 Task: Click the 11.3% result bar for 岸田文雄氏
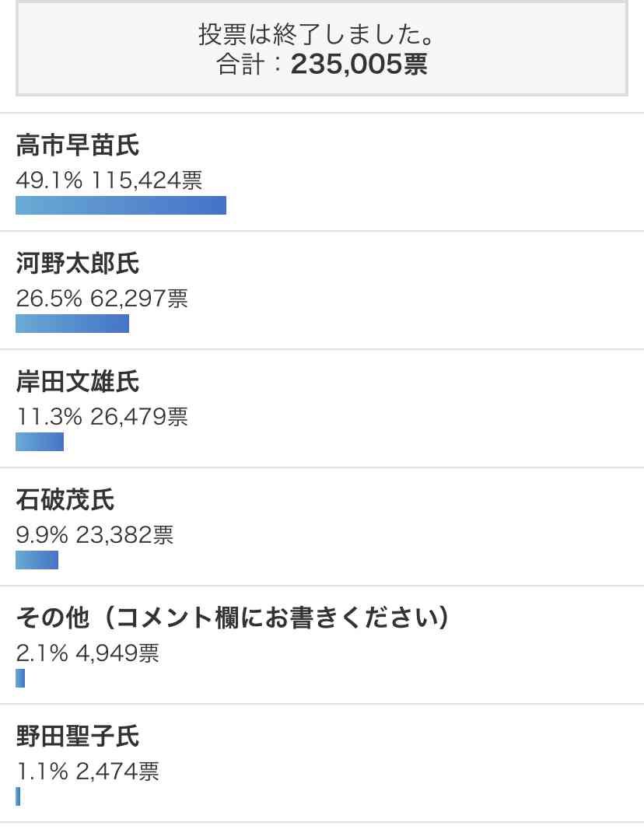click(x=40, y=442)
